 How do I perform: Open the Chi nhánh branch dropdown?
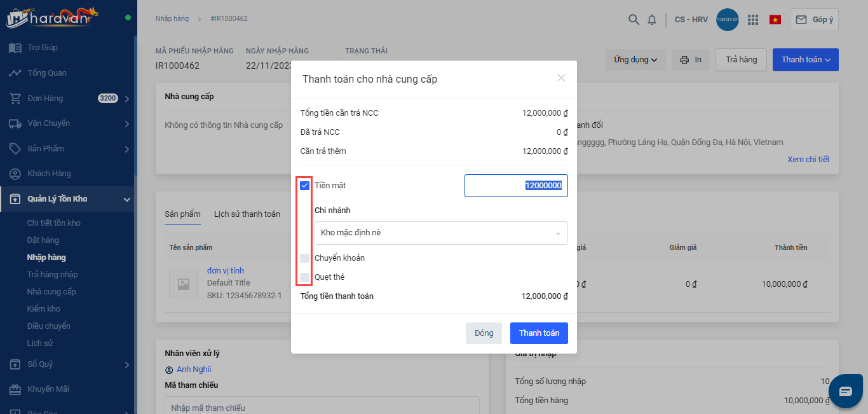point(441,233)
